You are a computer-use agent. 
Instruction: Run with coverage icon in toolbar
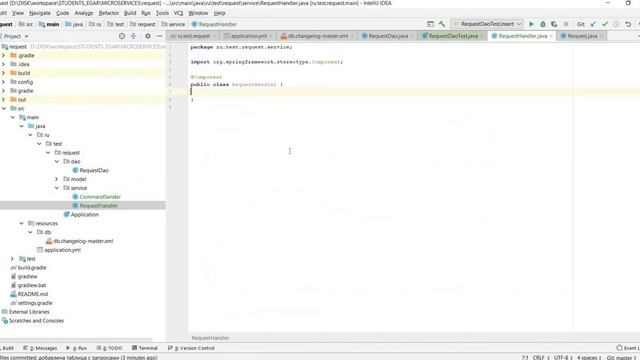click(554, 24)
